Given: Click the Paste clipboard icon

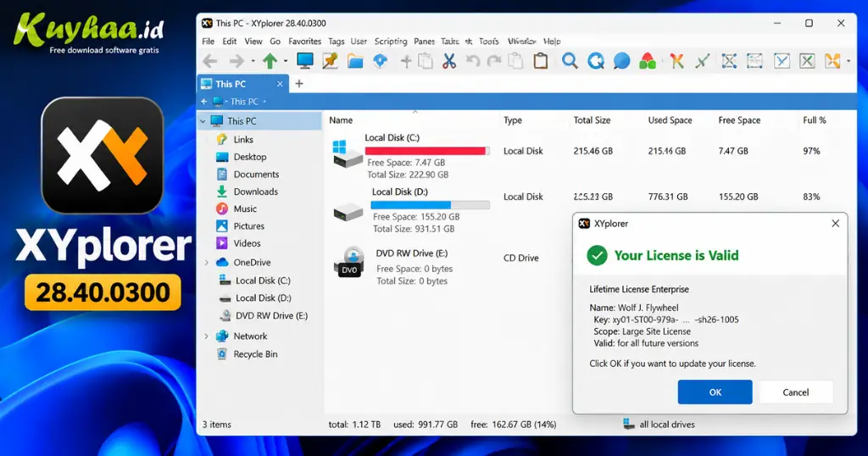Looking at the screenshot, I should point(541,61).
